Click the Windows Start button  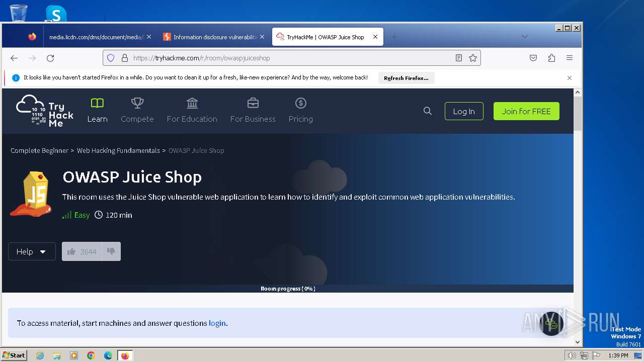(x=14, y=355)
